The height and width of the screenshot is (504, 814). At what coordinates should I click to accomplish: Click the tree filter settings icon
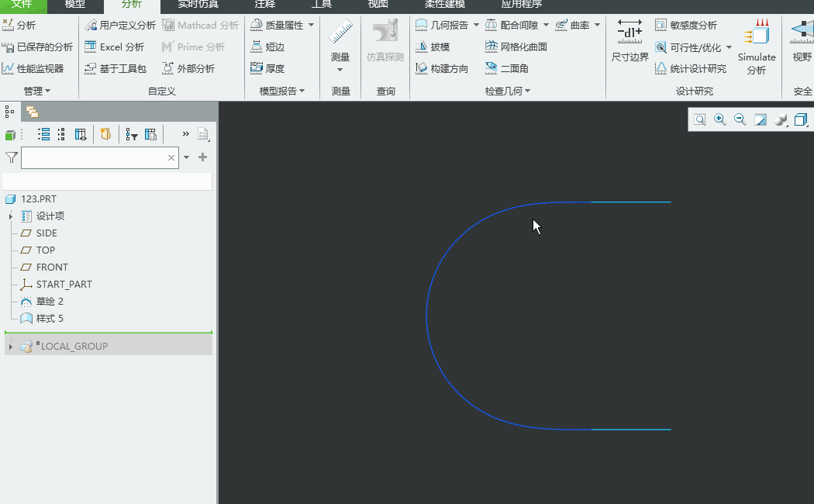click(x=131, y=135)
